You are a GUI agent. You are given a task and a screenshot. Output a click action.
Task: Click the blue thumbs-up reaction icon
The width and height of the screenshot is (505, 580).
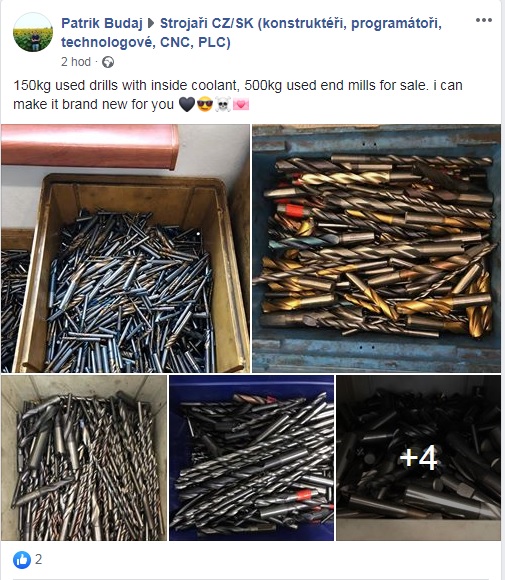point(22,560)
